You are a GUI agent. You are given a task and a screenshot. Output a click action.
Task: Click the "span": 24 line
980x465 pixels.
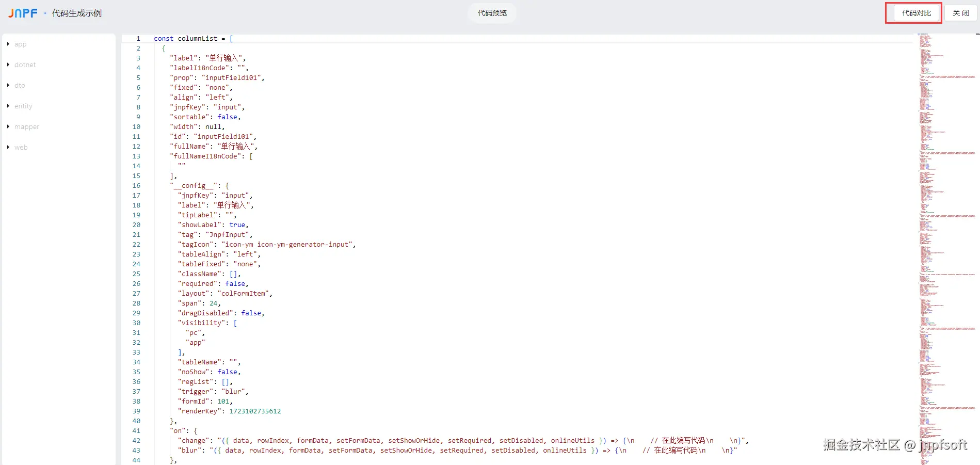tap(199, 303)
